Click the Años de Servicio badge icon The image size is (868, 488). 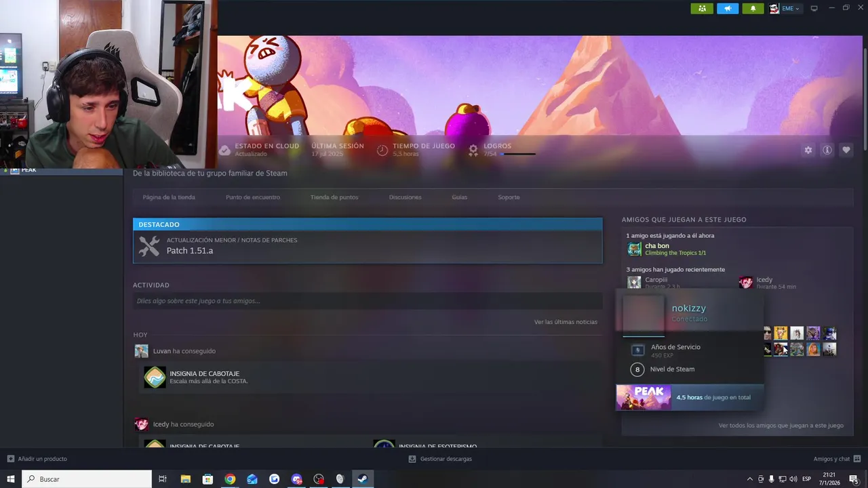[x=637, y=350]
